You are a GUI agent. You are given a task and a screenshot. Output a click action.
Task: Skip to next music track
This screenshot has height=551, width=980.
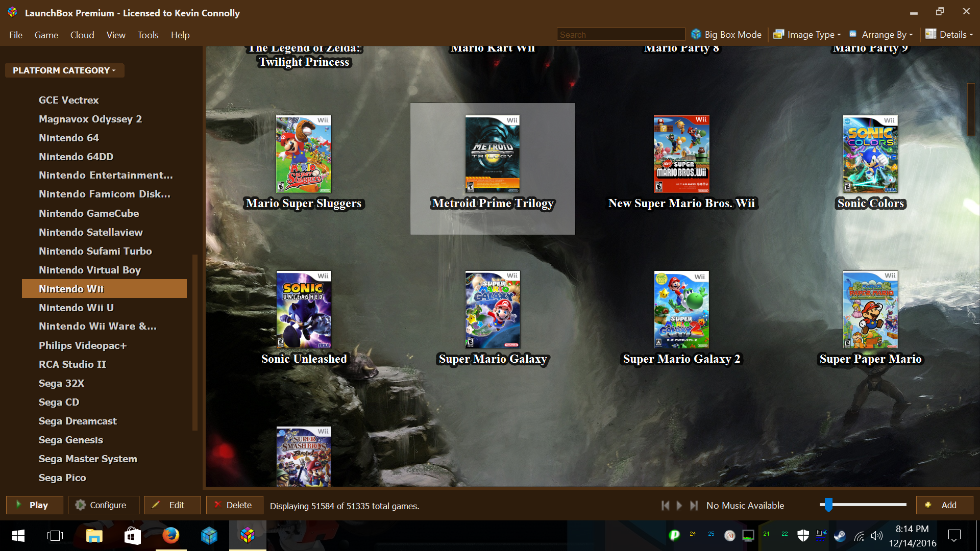coord(694,506)
